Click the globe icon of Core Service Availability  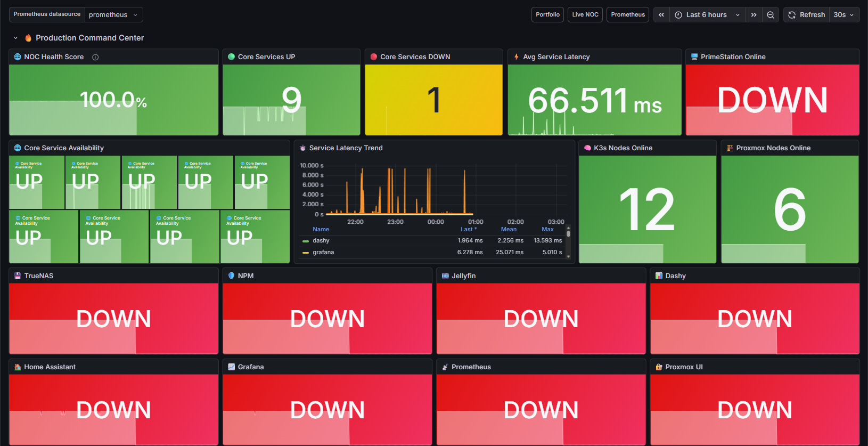(x=18, y=148)
